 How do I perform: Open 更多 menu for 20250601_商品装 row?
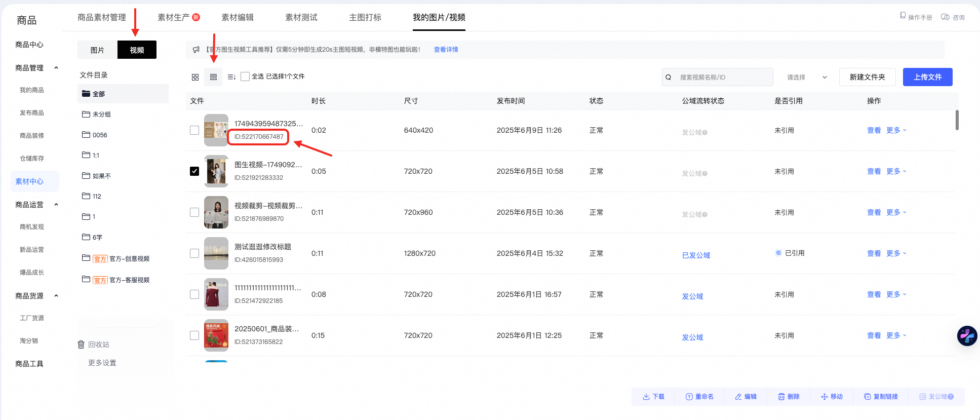[896, 335]
